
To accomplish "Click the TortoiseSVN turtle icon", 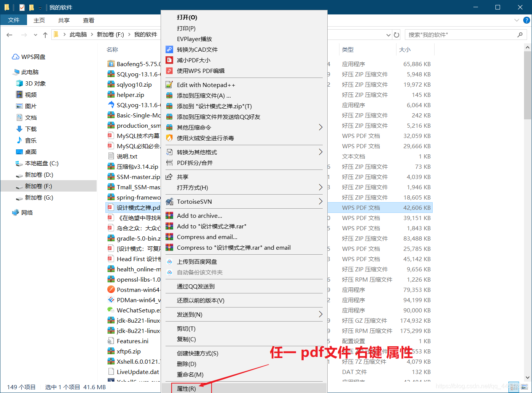I will pyautogui.click(x=169, y=201).
